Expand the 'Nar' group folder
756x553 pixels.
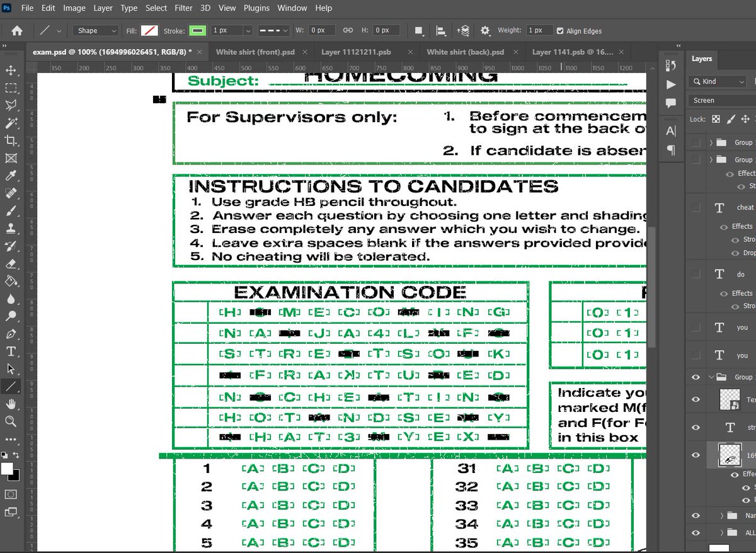click(721, 515)
